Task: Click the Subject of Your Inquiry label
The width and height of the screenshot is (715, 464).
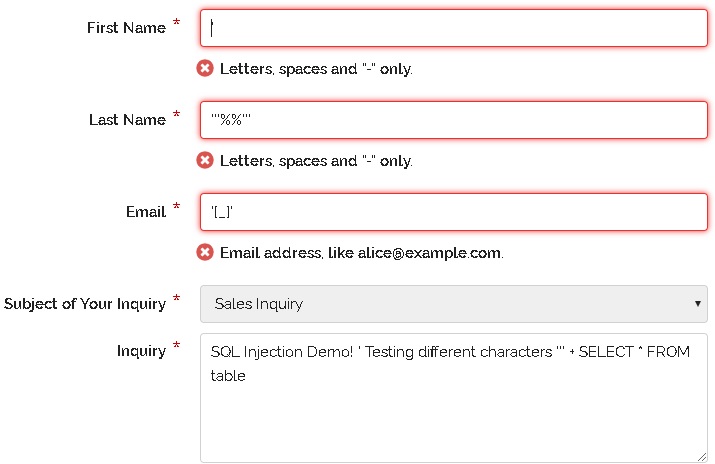Action: tap(85, 304)
